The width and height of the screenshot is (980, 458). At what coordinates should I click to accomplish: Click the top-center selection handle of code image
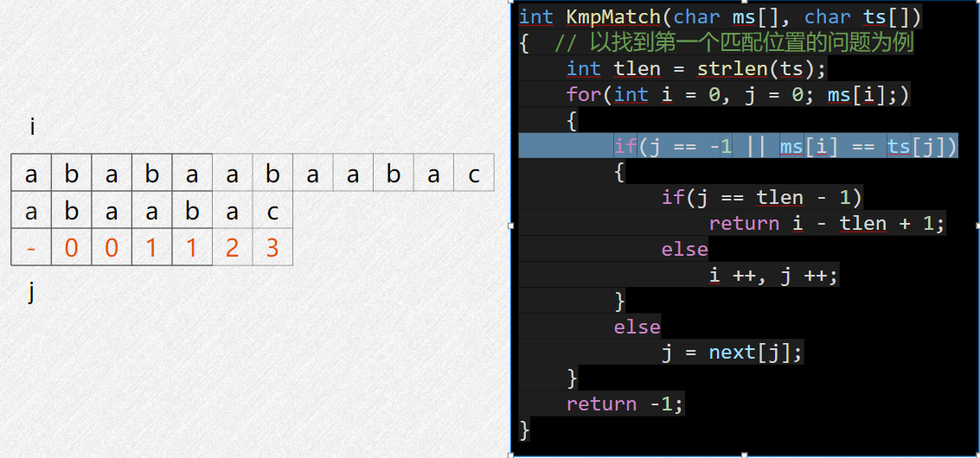click(744, 2)
